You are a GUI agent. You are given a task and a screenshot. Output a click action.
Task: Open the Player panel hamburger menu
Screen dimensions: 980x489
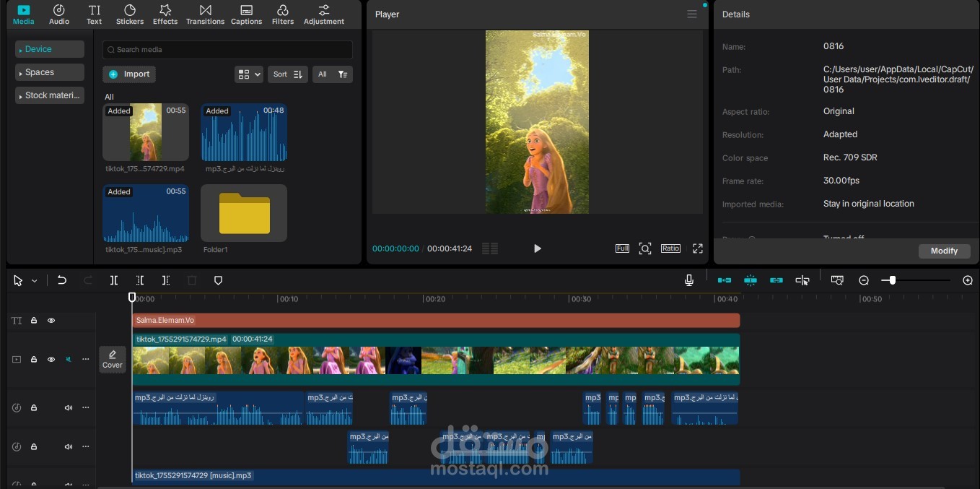(692, 14)
